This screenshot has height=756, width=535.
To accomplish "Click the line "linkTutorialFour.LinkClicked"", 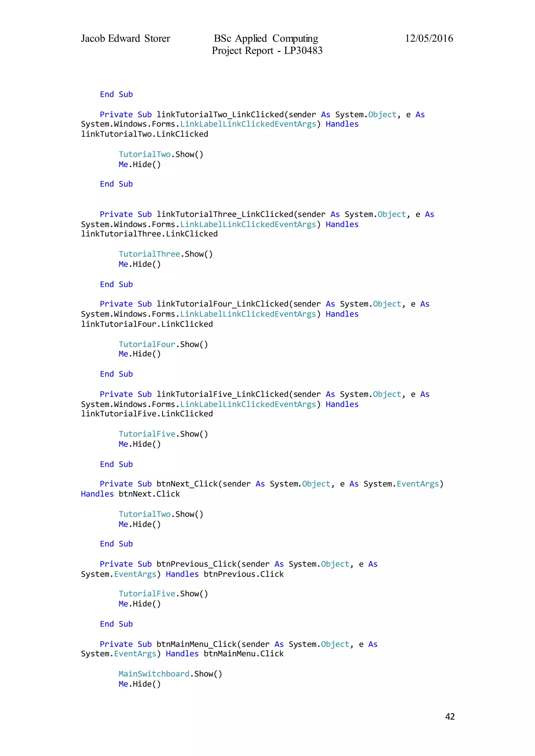I will [x=147, y=324].
